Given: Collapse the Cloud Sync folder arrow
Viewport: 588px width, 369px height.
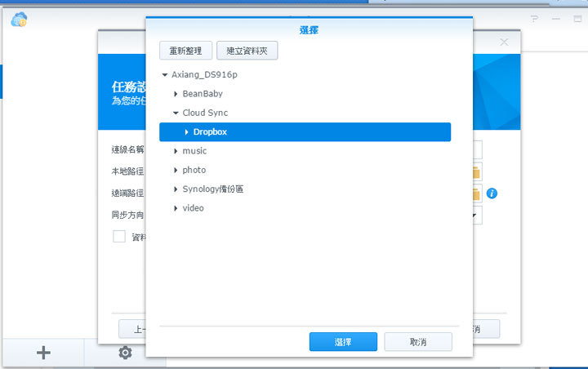Looking at the screenshot, I should [x=176, y=113].
